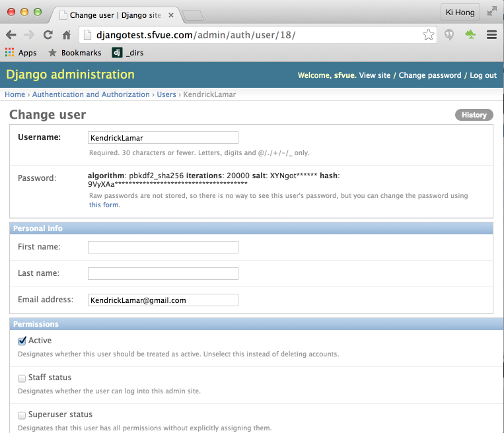The height and width of the screenshot is (433, 504).
Task: Open the Ki Hong profile menu
Action: coord(460,12)
